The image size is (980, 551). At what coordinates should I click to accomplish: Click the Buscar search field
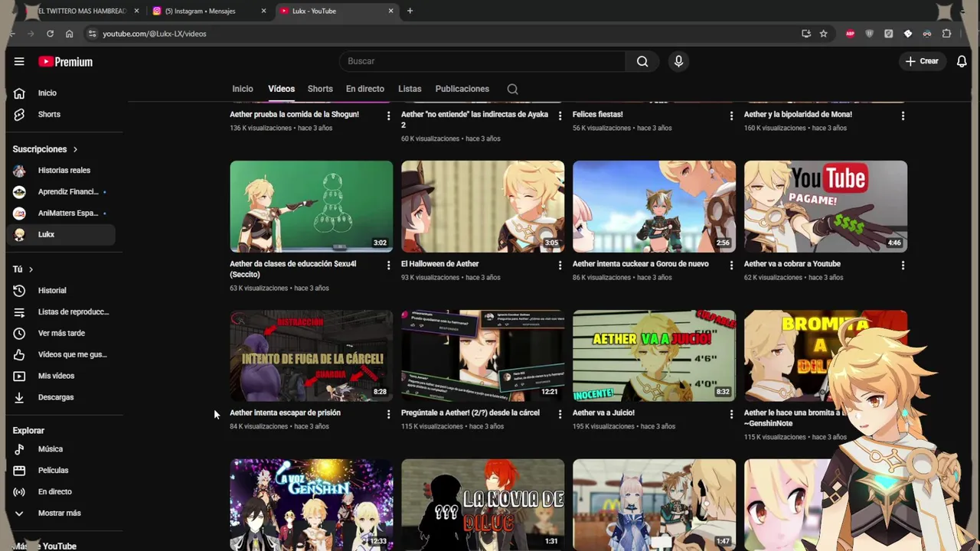(482, 61)
